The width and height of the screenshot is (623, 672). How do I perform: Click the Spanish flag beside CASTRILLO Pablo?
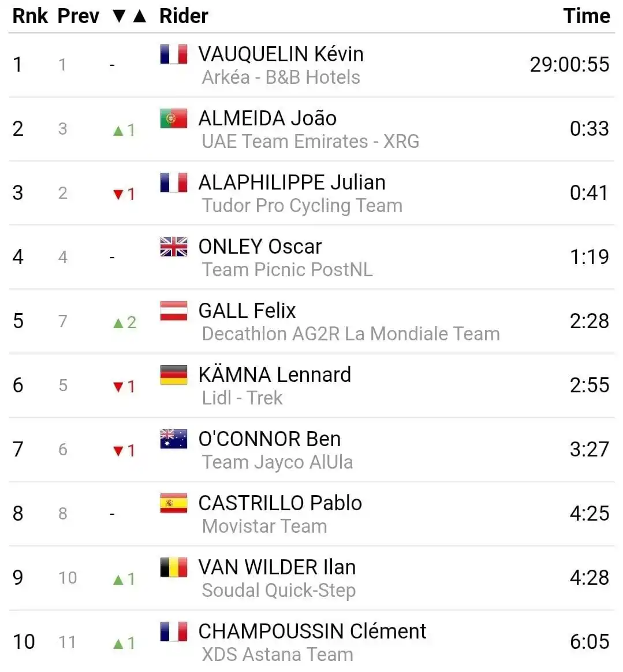point(173,503)
